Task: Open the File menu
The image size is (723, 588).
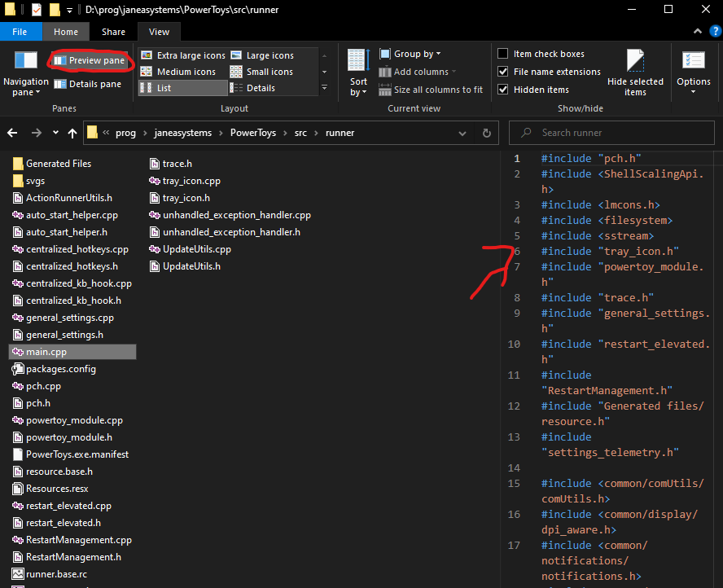Action: pyautogui.click(x=20, y=31)
